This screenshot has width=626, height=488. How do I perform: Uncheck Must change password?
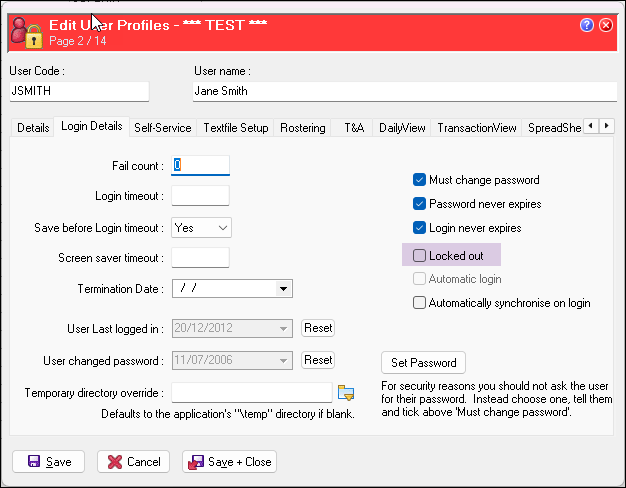[420, 180]
